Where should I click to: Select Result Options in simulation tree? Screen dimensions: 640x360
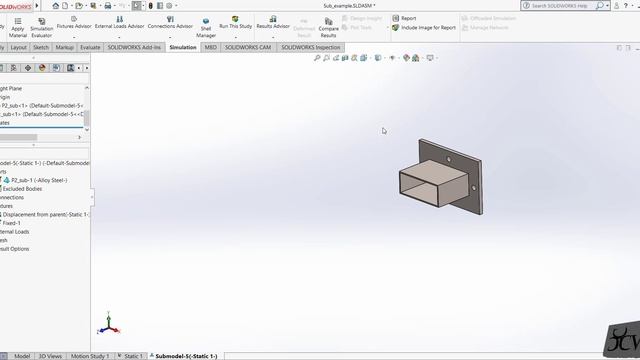coord(14,249)
